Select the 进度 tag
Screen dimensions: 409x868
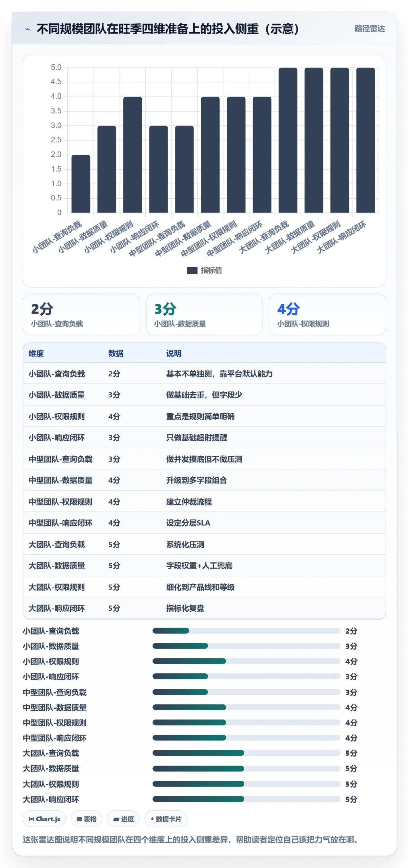(x=123, y=819)
